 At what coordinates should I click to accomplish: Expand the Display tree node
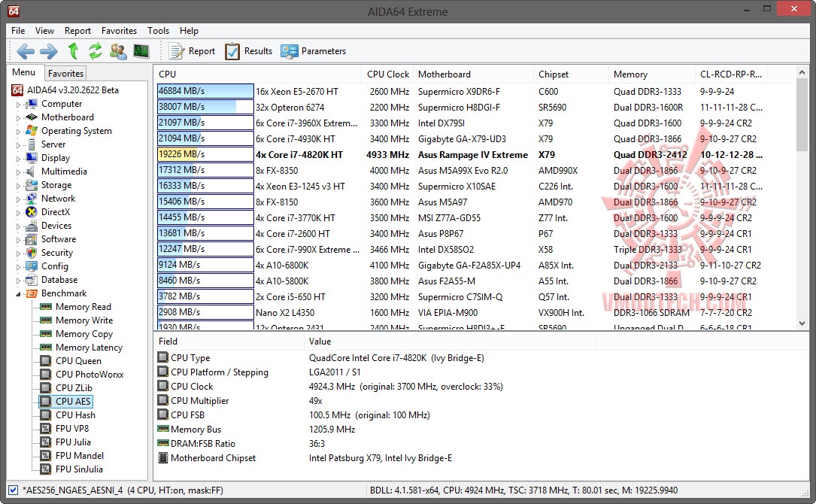[18, 159]
